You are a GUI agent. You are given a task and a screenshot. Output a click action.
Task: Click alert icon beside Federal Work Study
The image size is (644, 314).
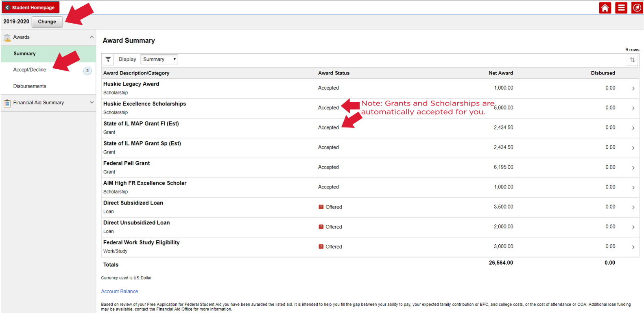click(x=321, y=247)
